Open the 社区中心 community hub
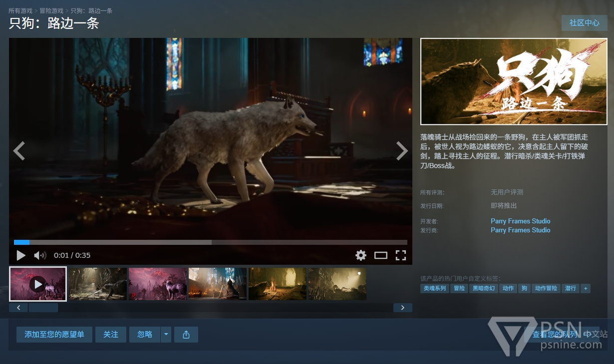Image resolution: width=614 pixels, height=364 pixels. [x=585, y=23]
